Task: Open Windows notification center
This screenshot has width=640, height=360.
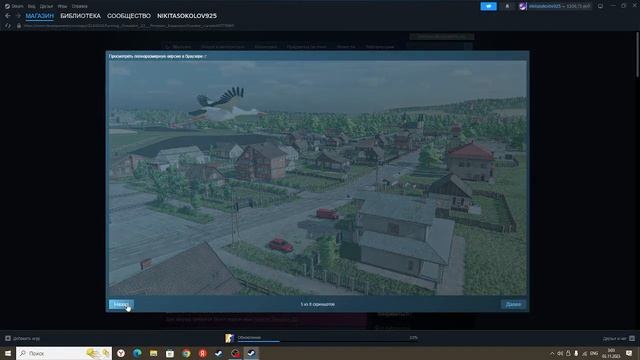Action: click(x=629, y=353)
